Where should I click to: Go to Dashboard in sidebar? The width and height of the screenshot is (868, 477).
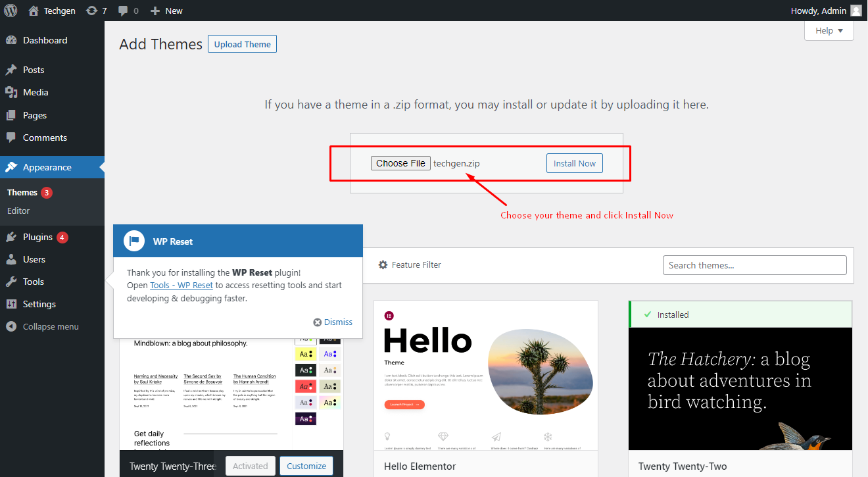click(x=52, y=40)
